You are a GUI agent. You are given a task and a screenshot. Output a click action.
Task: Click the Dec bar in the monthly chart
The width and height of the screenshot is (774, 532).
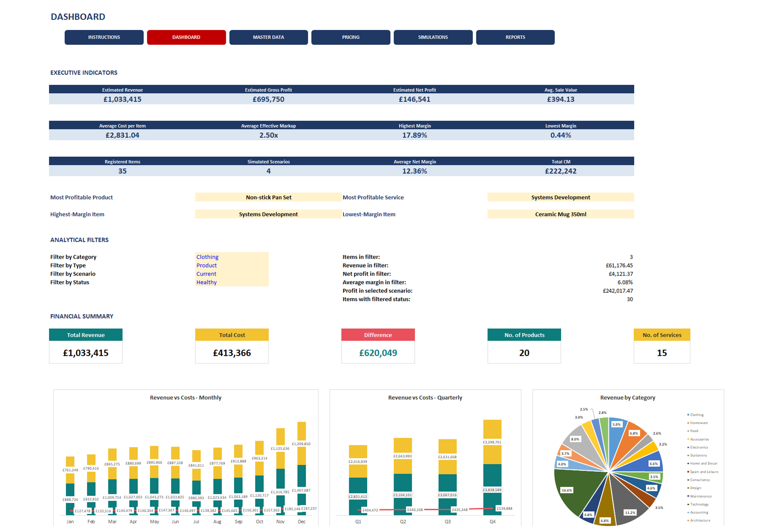(x=301, y=468)
